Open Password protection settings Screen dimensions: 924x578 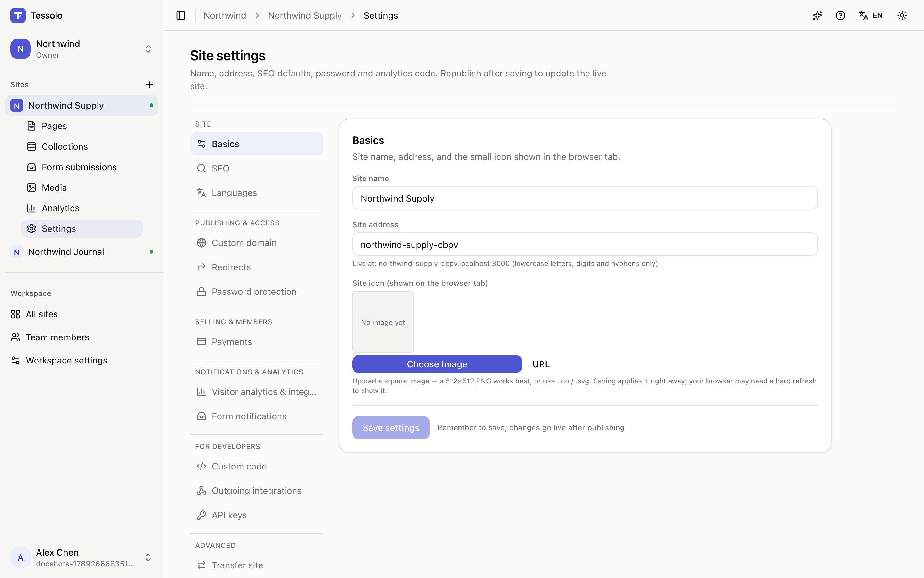coord(257,292)
